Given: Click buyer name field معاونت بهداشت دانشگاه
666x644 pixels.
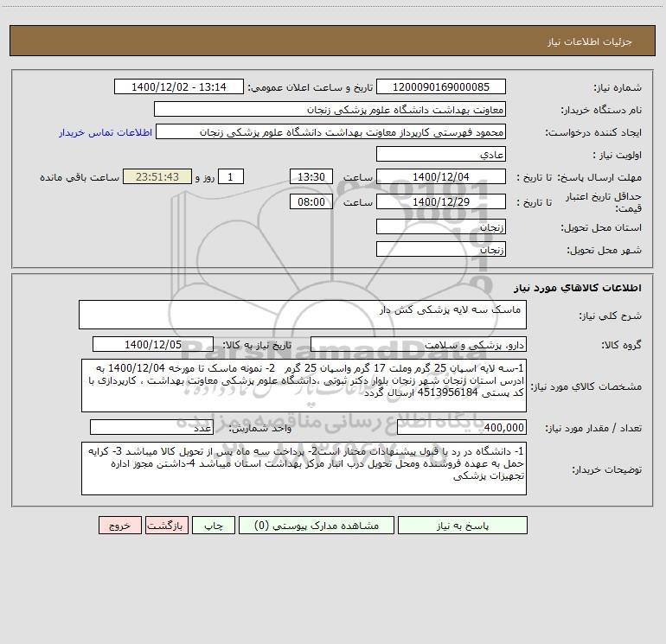Looking at the screenshot, I should point(330,110).
